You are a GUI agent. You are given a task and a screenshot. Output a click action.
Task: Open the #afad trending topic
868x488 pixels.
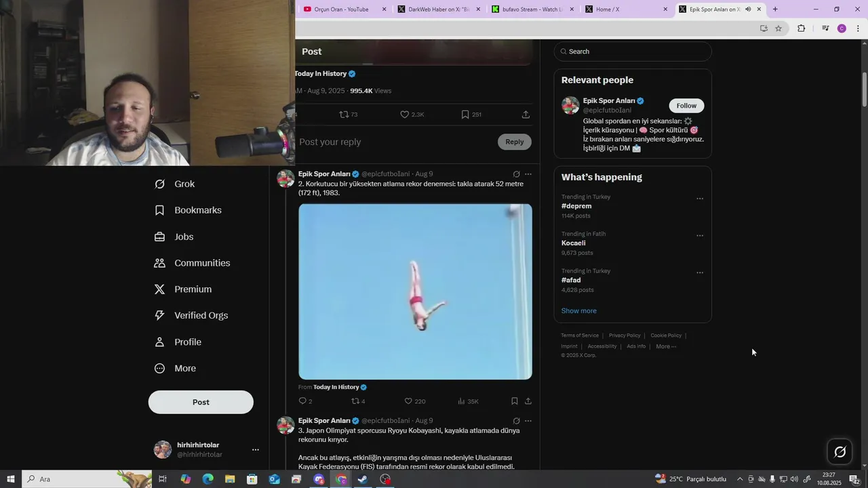click(x=571, y=280)
